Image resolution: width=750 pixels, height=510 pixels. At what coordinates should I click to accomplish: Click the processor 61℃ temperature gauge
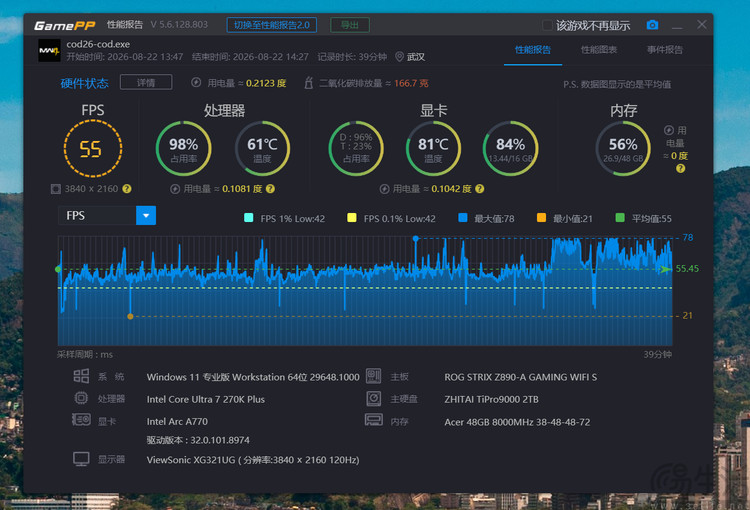(262, 148)
